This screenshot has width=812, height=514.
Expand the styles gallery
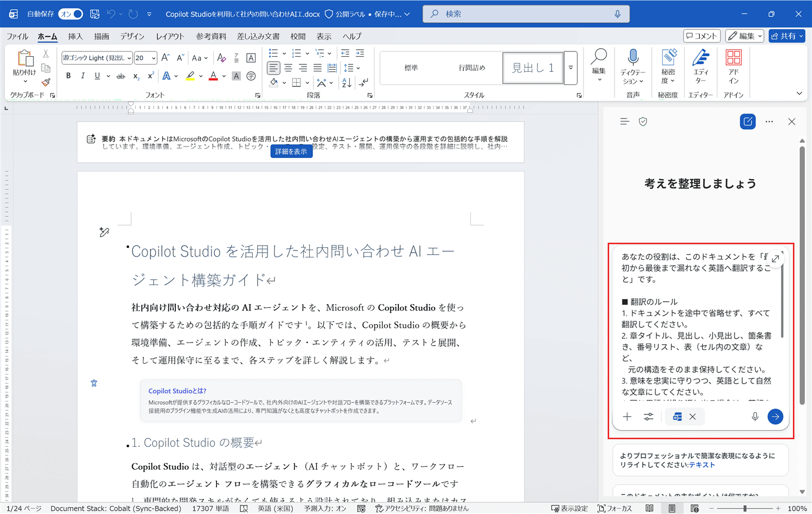(571, 68)
